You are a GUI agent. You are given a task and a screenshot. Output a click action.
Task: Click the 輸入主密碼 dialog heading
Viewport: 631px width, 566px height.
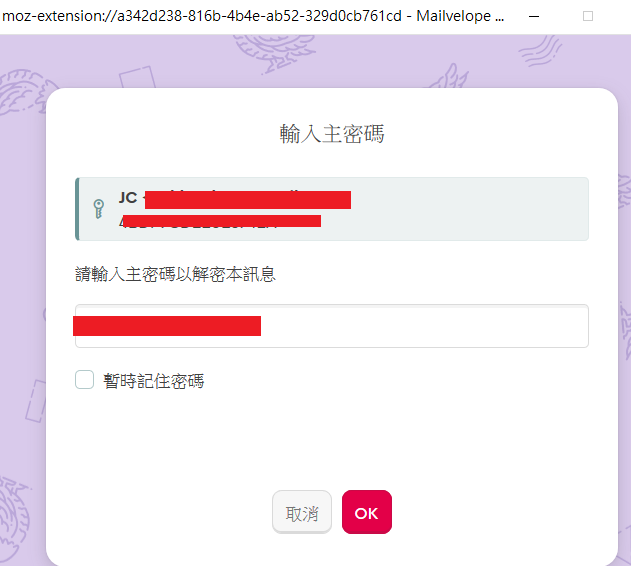(x=332, y=134)
